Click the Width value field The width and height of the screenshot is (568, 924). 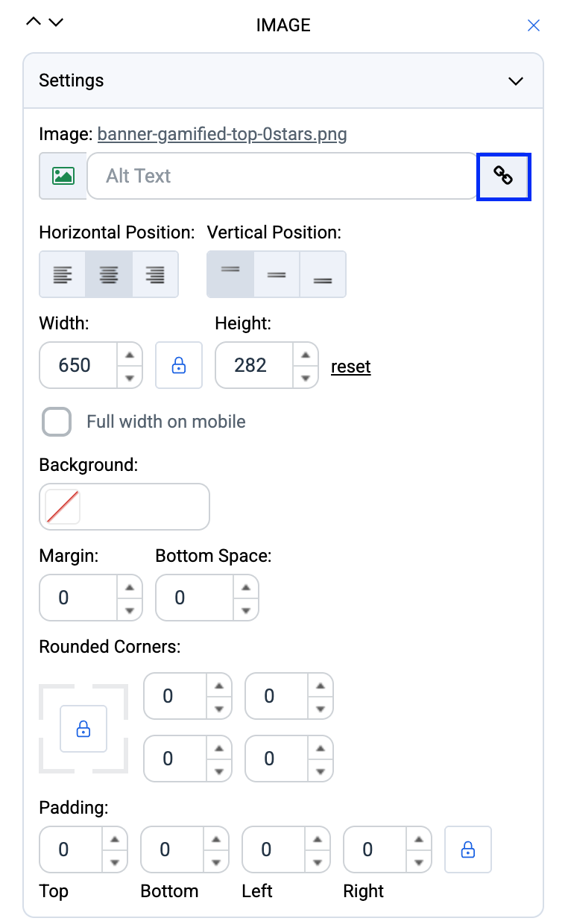(x=78, y=365)
